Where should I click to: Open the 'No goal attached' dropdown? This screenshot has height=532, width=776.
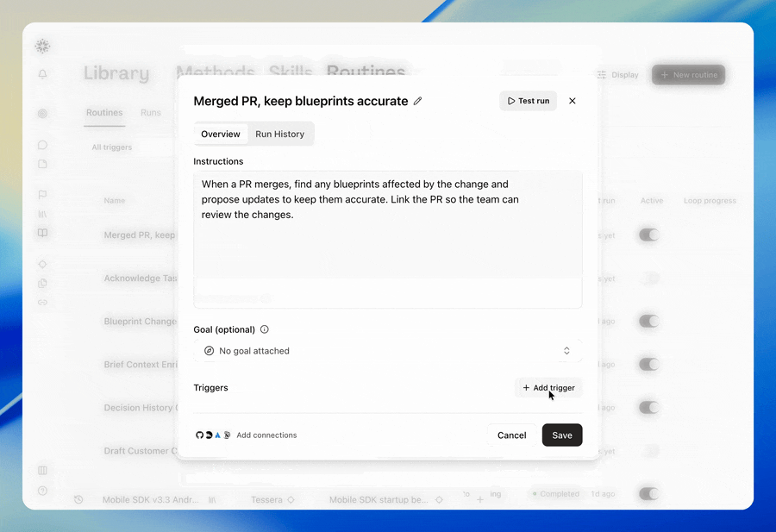[x=387, y=351]
